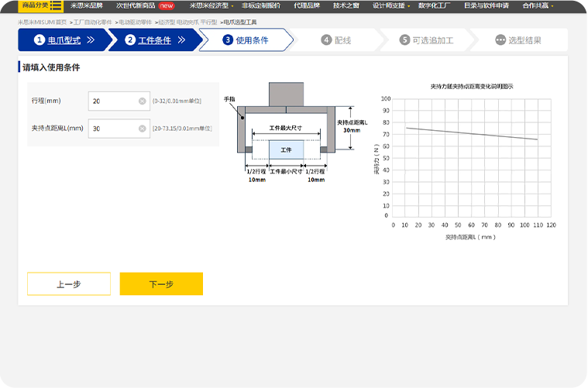Image resolution: width=588 pixels, height=388 pixels.
Task: Click the red 'new' badge in navigation
Action: (x=167, y=5)
